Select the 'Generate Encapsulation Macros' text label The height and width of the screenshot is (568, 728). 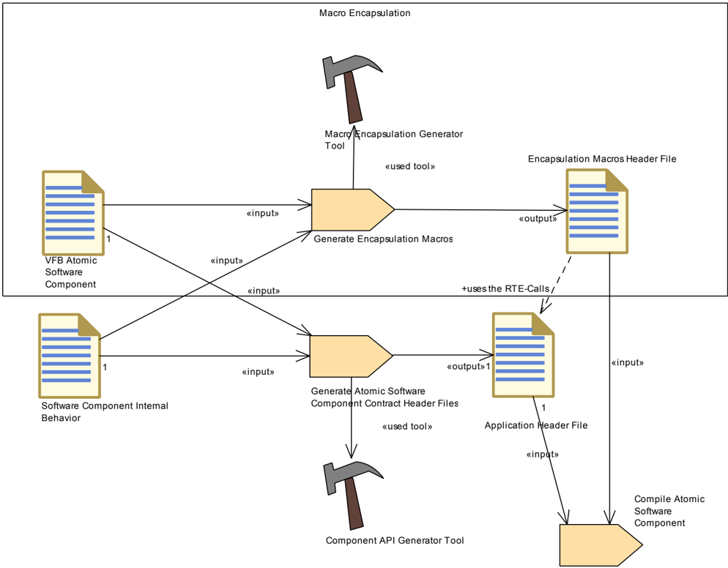383,239
